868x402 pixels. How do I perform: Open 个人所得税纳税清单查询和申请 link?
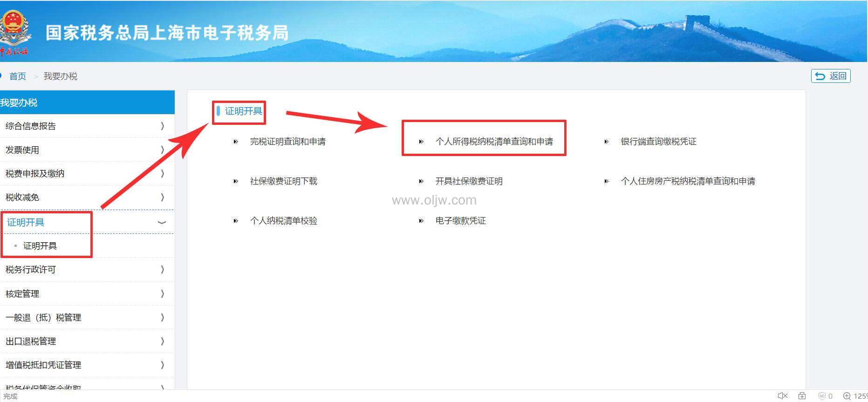(494, 142)
